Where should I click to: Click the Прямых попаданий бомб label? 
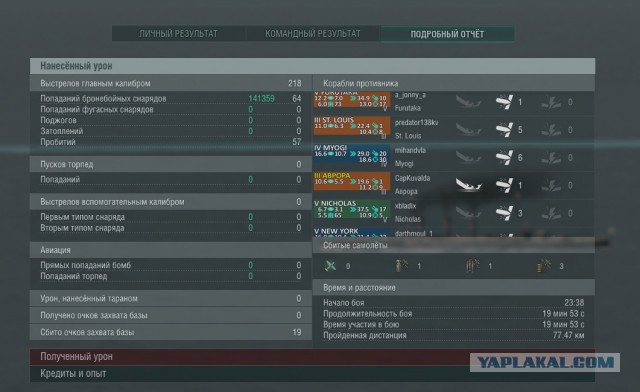pyautogui.click(x=85, y=265)
